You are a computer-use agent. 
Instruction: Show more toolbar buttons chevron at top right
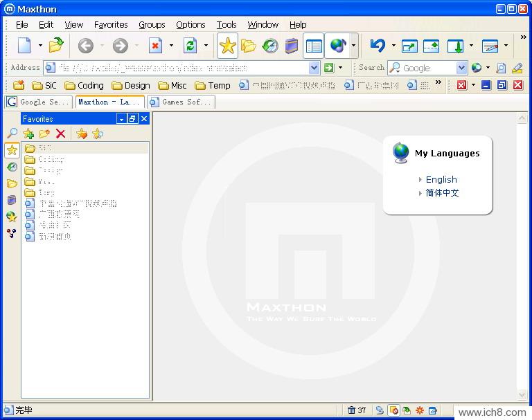click(x=524, y=37)
